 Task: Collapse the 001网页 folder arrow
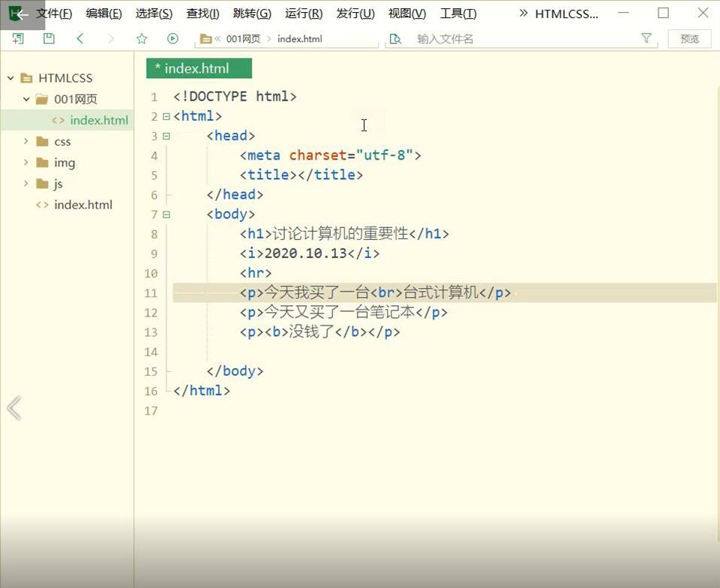[26, 99]
